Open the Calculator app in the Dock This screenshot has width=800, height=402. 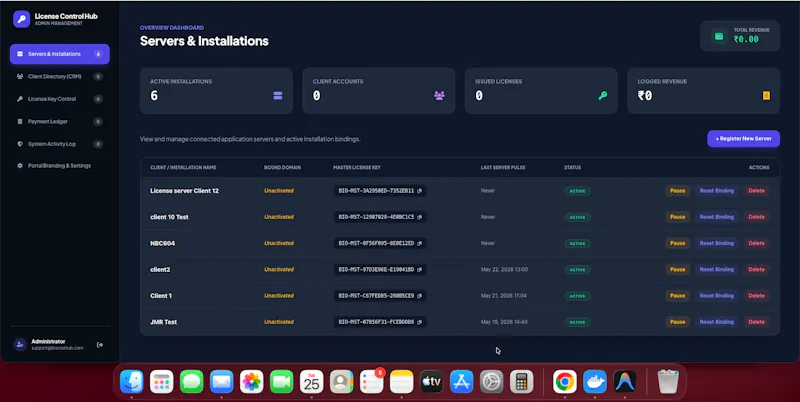(x=521, y=382)
